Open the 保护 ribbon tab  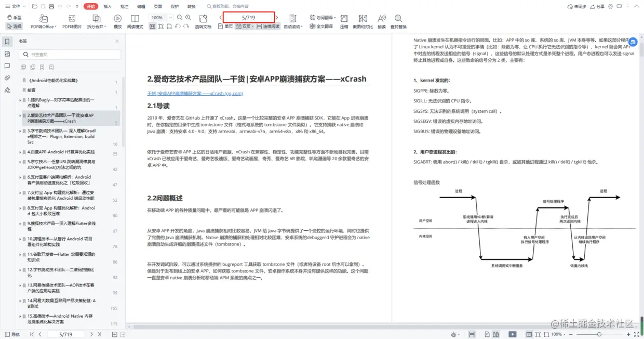(x=175, y=6)
